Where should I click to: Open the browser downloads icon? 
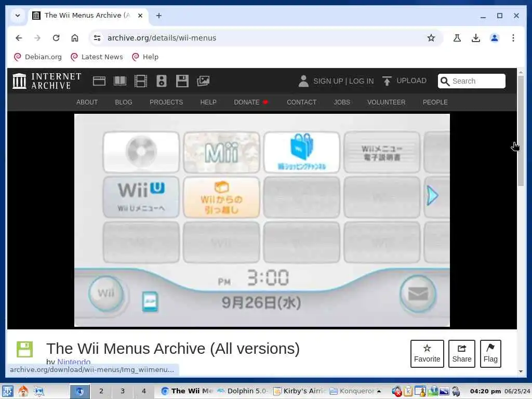pyautogui.click(x=476, y=38)
